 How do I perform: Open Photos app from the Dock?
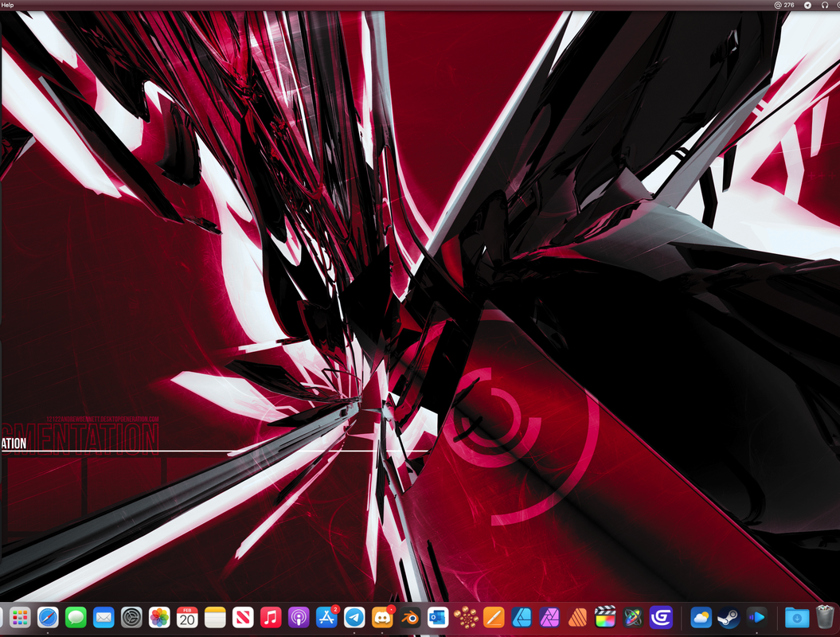(x=159, y=618)
